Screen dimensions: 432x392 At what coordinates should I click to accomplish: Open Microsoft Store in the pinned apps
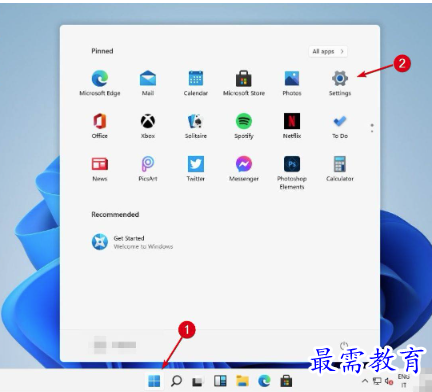click(244, 83)
